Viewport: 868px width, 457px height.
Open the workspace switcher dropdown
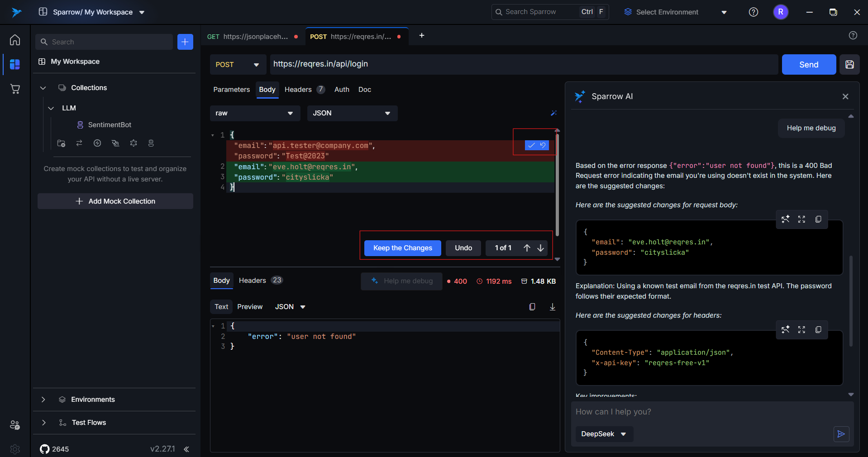(x=142, y=12)
